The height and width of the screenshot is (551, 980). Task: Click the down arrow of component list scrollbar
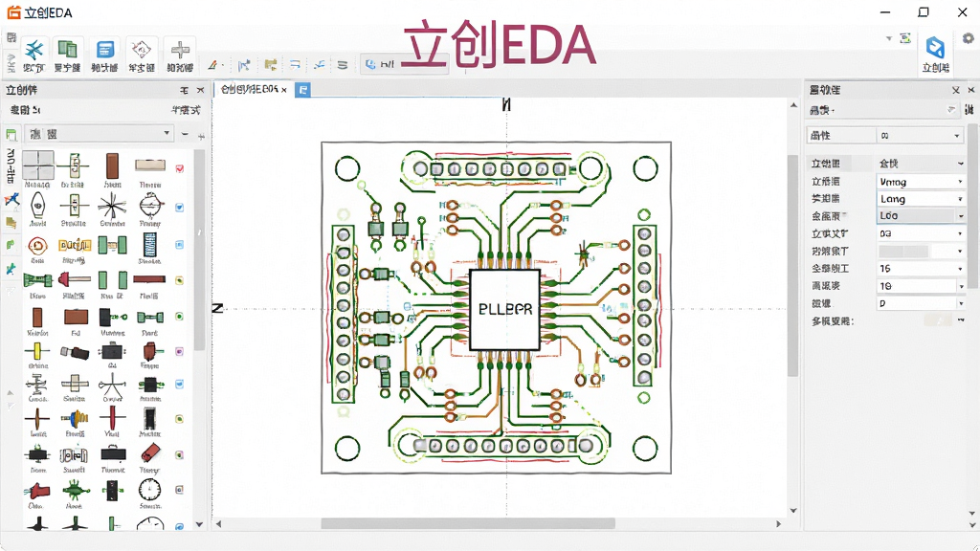(x=199, y=525)
